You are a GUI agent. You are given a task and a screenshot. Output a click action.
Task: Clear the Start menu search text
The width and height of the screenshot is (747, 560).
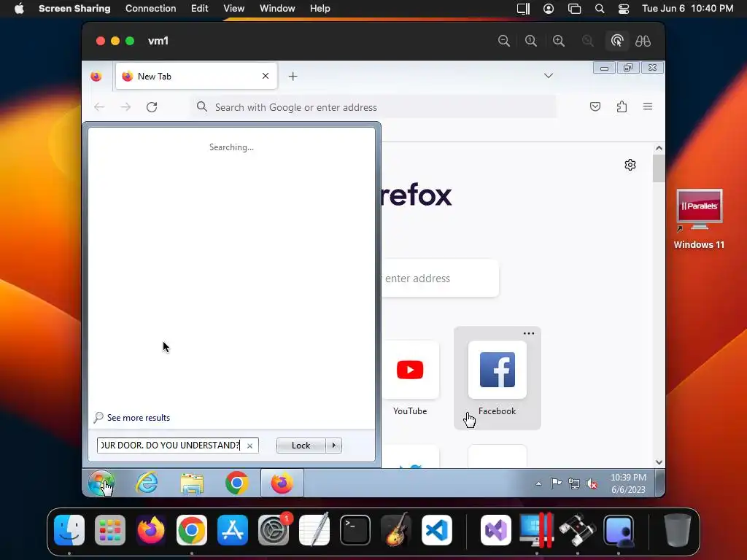tap(249, 446)
